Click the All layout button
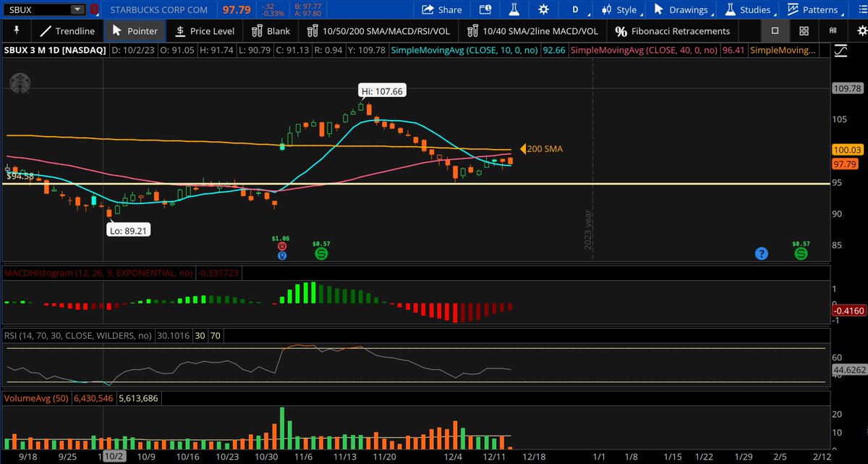Screen dimensions: 868x464 [x=833, y=31]
